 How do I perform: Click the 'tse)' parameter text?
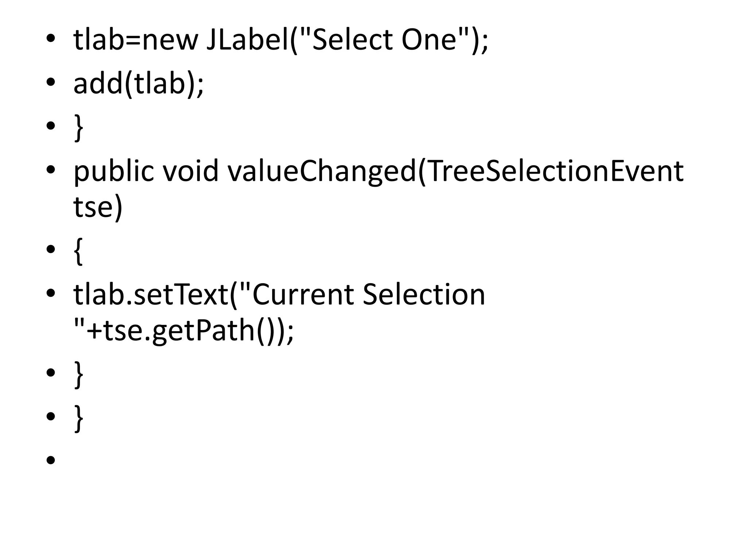(98, 207)
